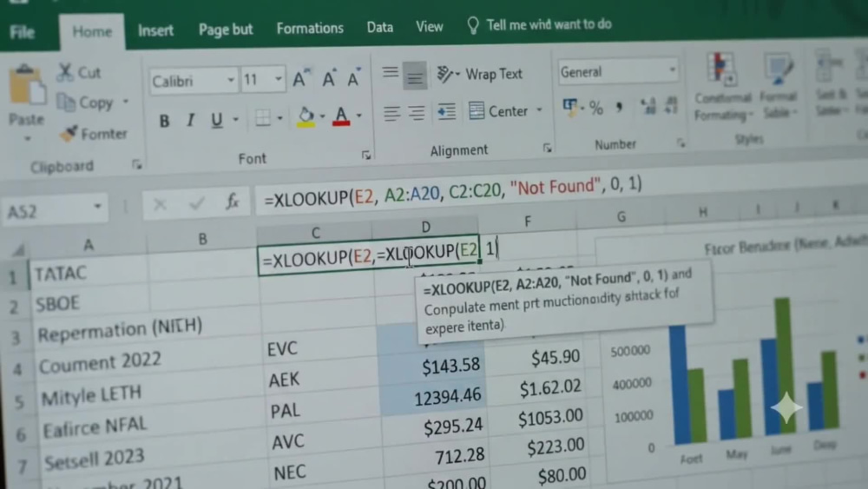Open the Font dialog launcher
The width and height of the screenshot is (868, 489).
[x=366, y=155]
